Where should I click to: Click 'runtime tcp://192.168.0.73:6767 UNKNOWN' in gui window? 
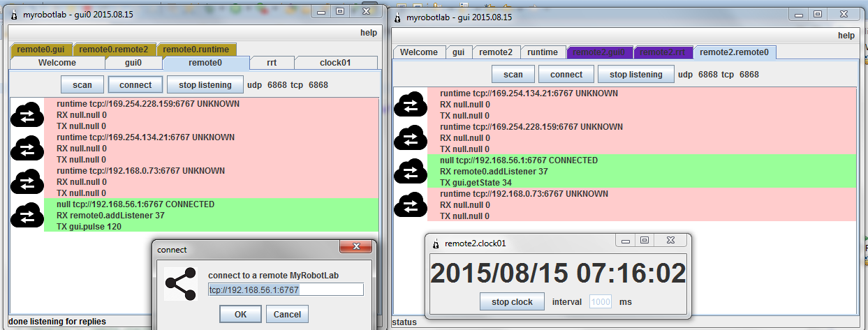[524, 194]
